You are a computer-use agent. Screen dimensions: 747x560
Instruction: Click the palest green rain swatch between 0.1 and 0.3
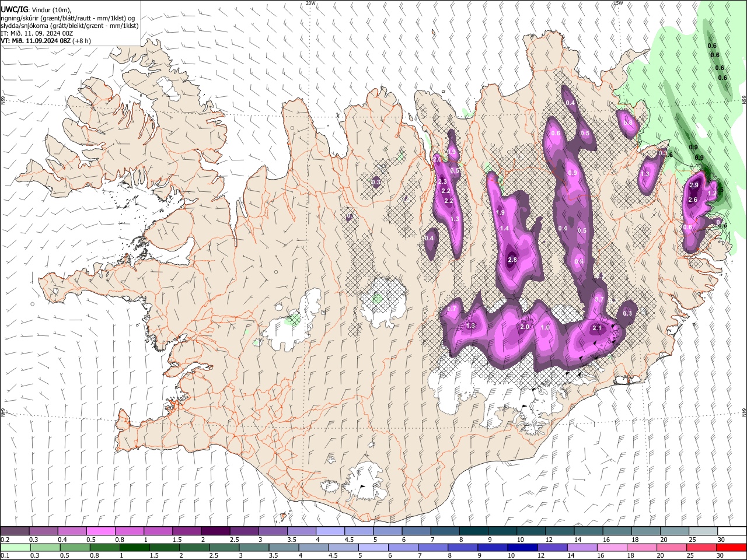click(15, 547)
